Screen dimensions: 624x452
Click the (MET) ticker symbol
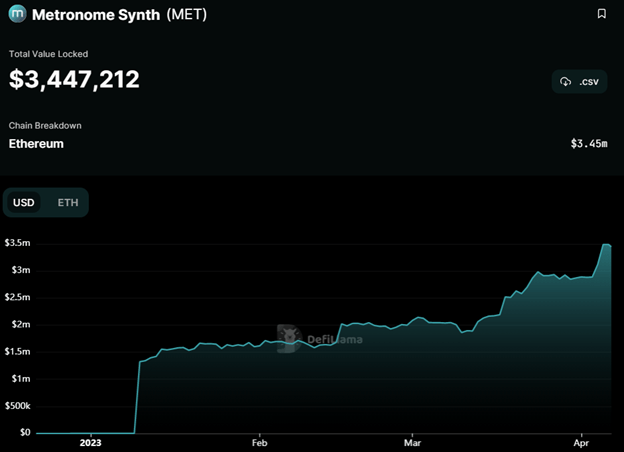tap(187, 15)
